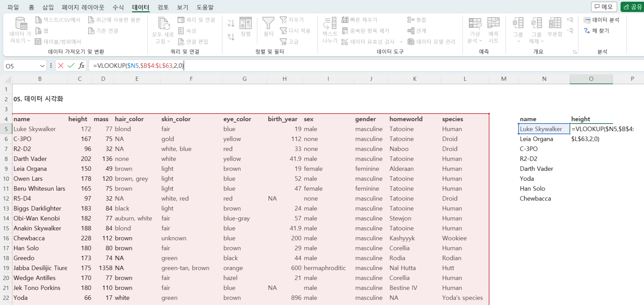The height and width of the screenshot is (305, 644).
Task: Click cell N5 Luke Skywalker lookup name
Action: [x=544, y=129]
